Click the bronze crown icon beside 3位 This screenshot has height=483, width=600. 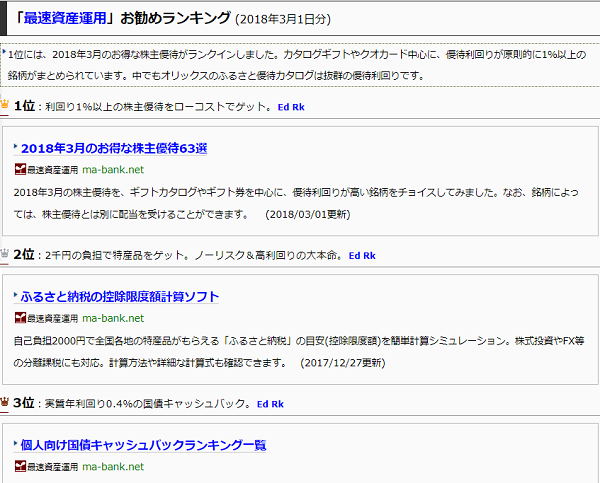coord(5,401)
